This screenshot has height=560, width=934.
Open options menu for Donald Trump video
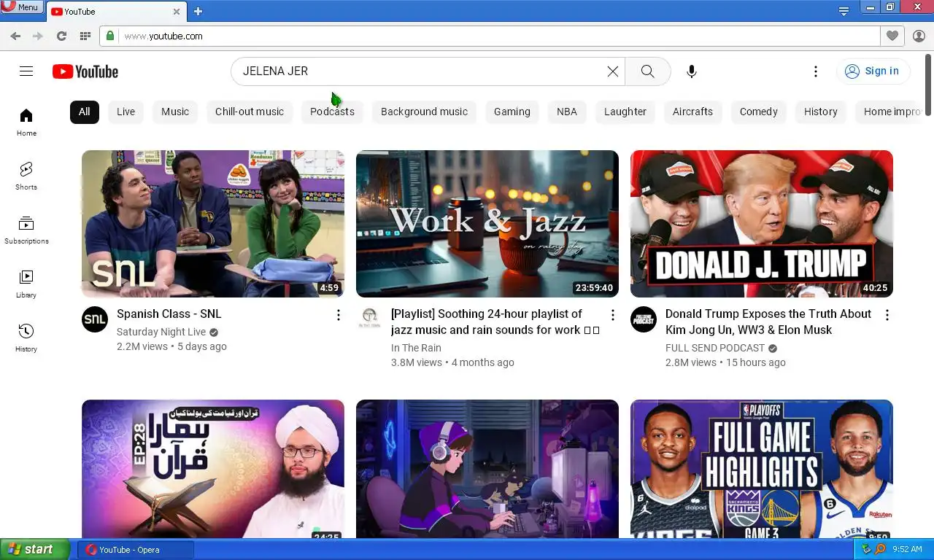coord(887,315)
